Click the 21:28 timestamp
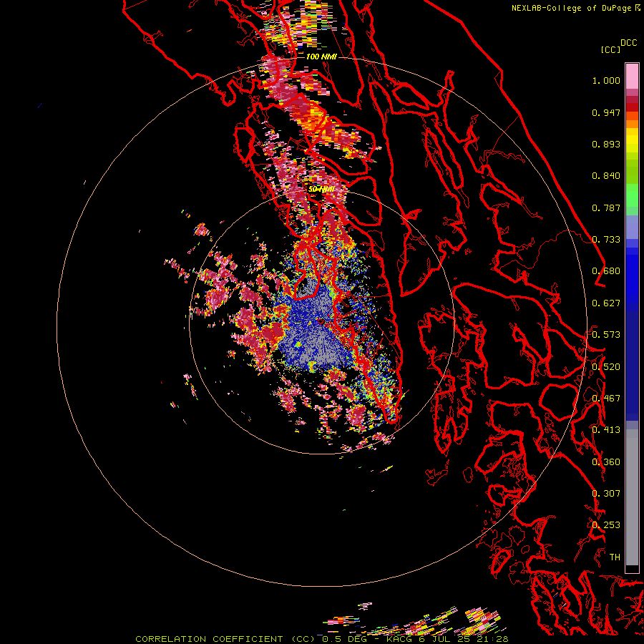644x644 pixels. click(x=492, y=639)
